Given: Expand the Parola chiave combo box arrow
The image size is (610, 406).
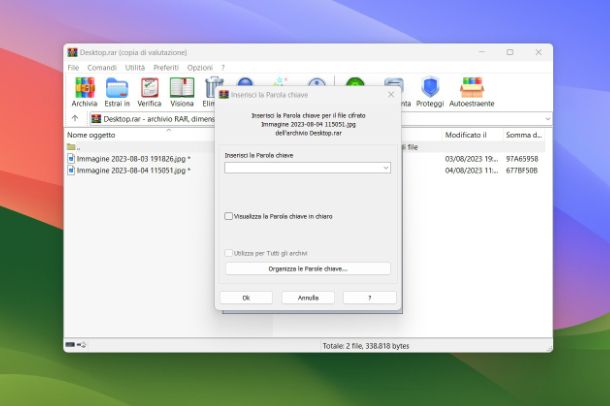Looking at the screenshot, I should (x=386, y=168).
